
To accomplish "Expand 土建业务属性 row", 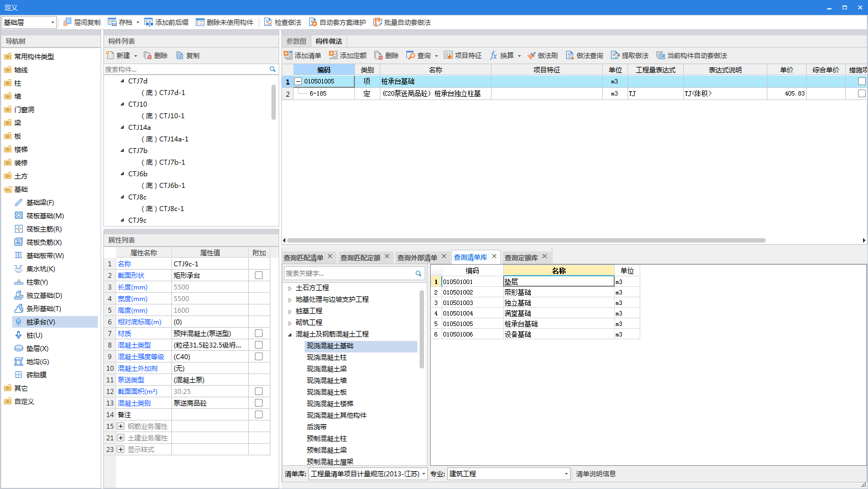I will [121, 438].
